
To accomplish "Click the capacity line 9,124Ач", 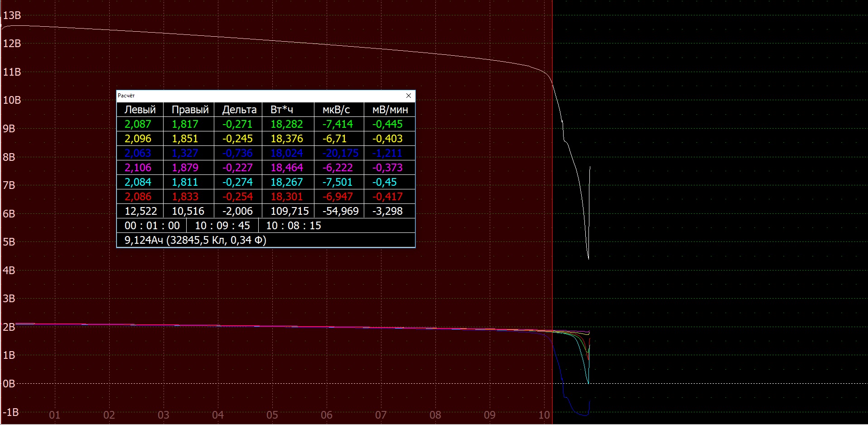I will (195, 240).
